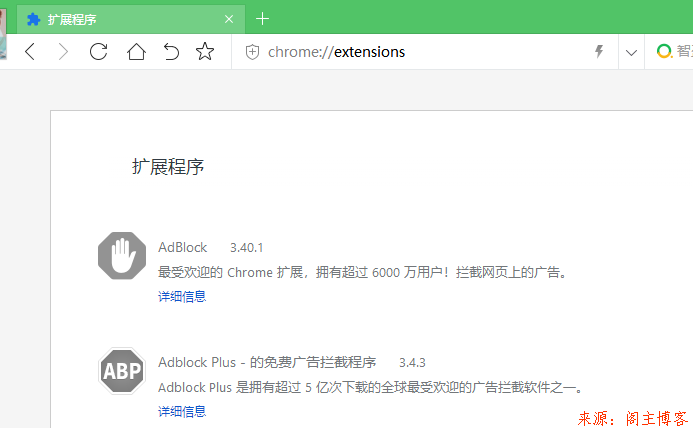This screenshot has width=693, height=428.
Task: Click the puzzle piece tab favicon
Action: pos(34,19)
